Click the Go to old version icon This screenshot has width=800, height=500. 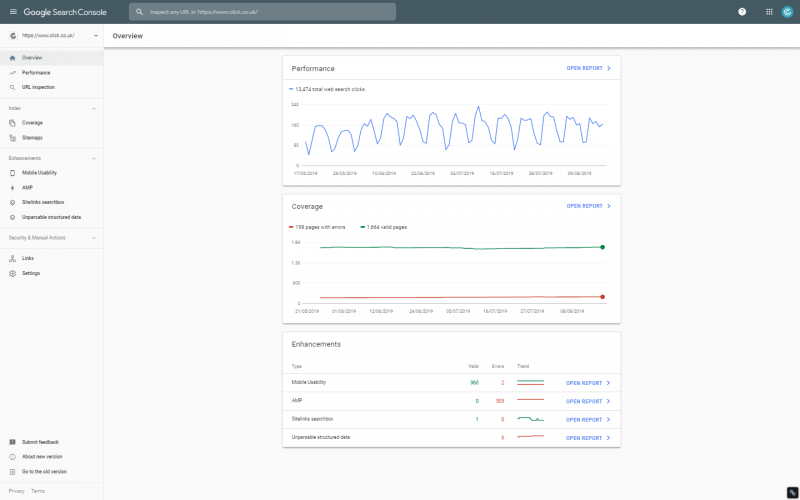click(13, 472)
